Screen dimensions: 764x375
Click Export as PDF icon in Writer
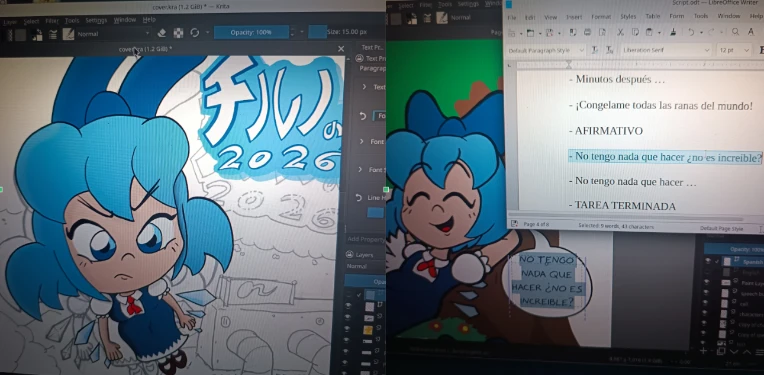click(x=573, y=33)
